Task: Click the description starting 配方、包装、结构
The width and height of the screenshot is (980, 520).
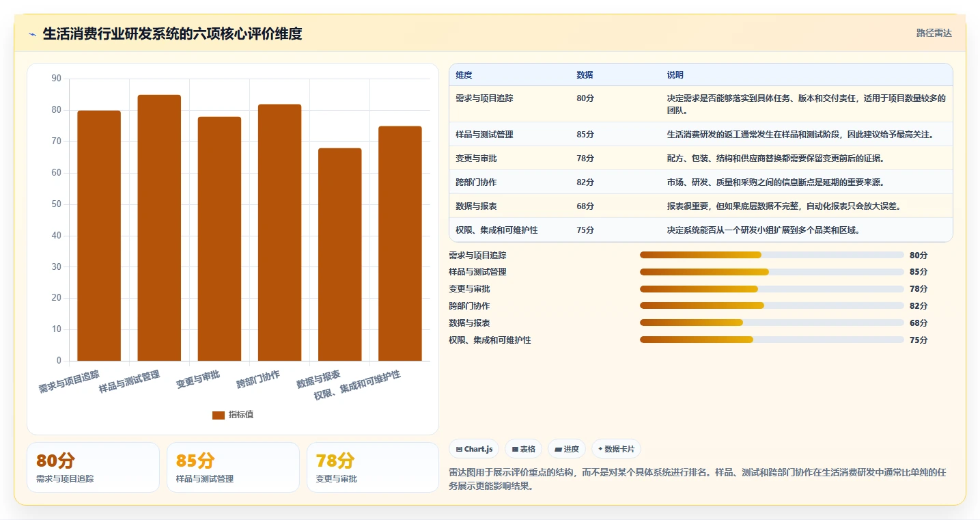Action: click(x=776, y=158)
